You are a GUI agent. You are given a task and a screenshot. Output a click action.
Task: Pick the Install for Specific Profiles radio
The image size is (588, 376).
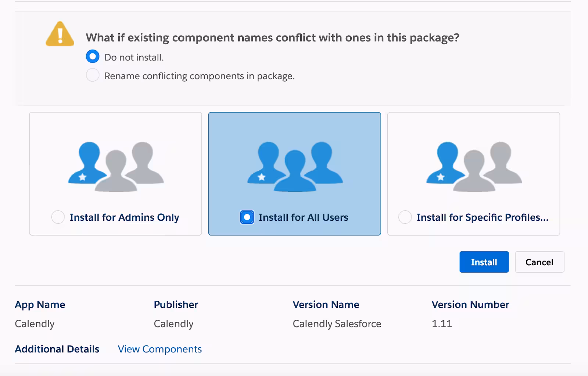tap(405, 217)
